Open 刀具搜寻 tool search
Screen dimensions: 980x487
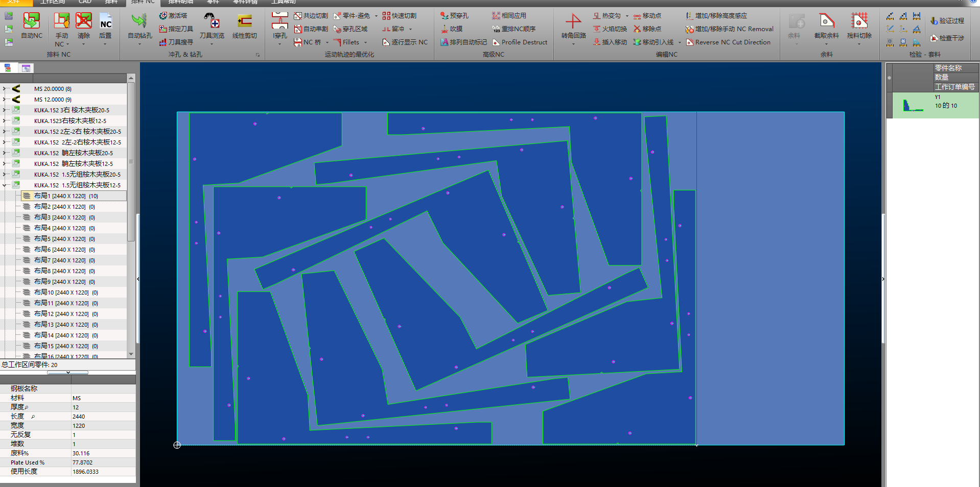point(176,42)
